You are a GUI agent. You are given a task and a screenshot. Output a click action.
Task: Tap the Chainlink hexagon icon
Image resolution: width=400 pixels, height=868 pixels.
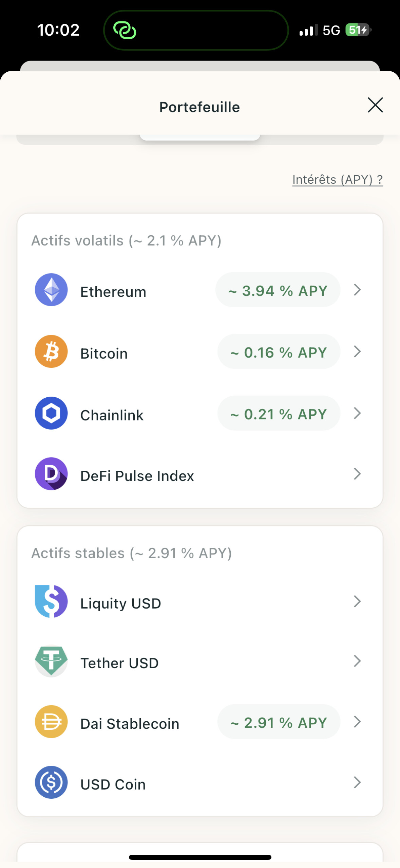point(51,413)
